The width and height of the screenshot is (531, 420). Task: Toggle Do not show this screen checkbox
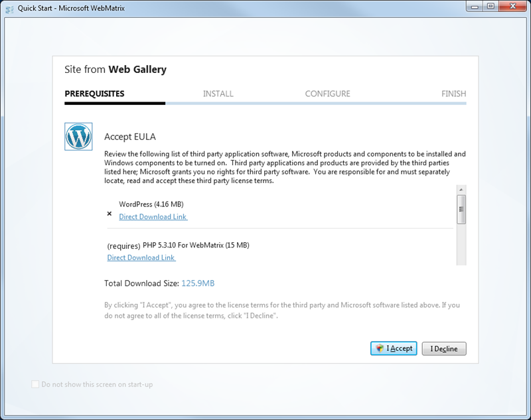tap(35, 384)
